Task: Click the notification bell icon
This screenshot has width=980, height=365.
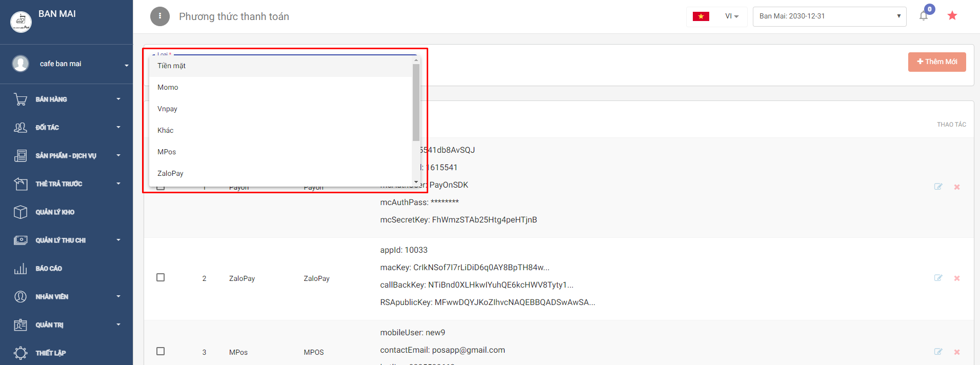Action: tap(924, 16)
